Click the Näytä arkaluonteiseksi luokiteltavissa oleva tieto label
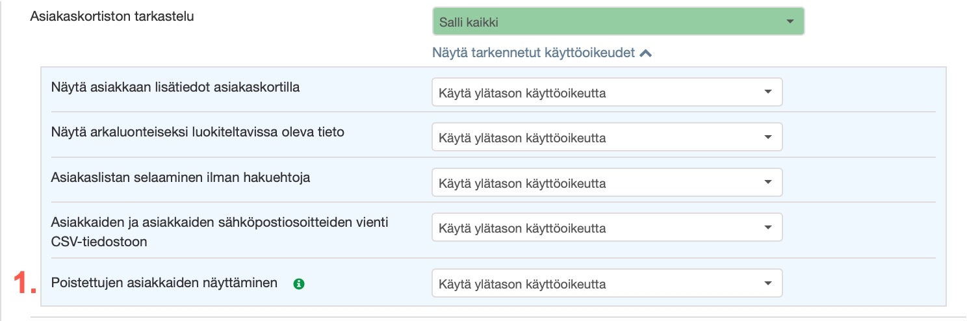980x321 pixels. point(197,132)
